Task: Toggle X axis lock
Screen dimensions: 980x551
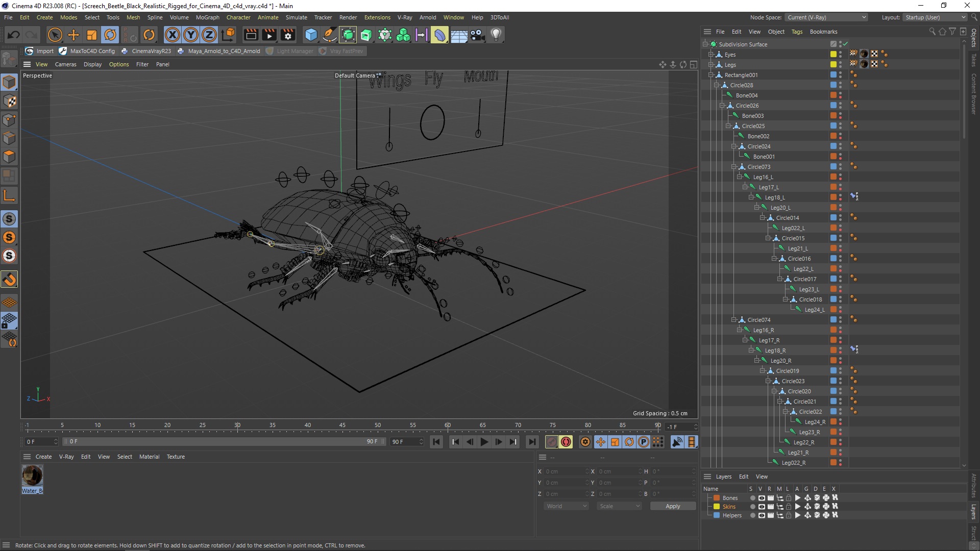Action: coord(173,35)
